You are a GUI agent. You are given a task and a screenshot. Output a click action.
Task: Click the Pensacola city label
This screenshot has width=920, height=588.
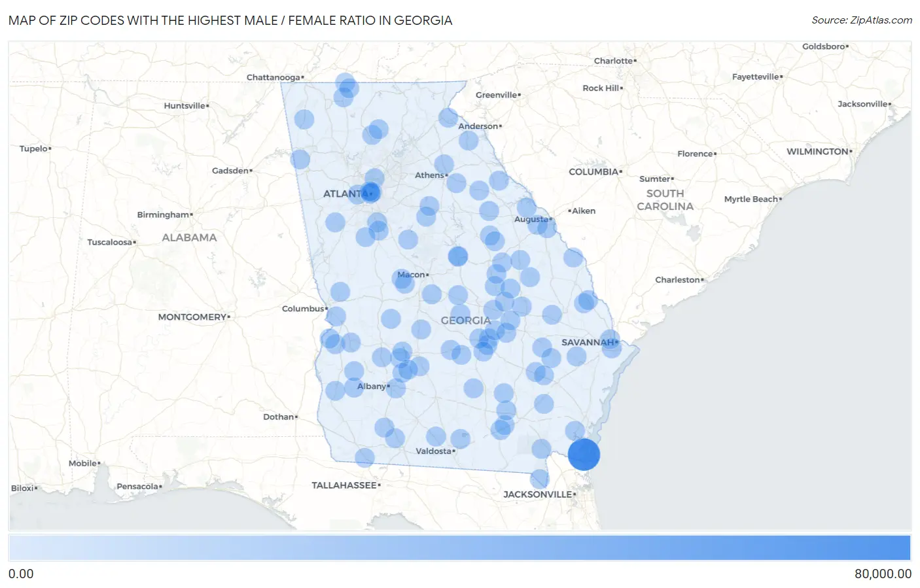point(137,487)
